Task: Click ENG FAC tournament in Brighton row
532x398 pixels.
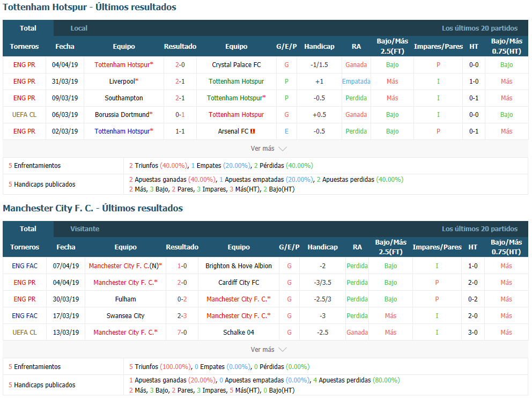Action: [x=25, y=266]
